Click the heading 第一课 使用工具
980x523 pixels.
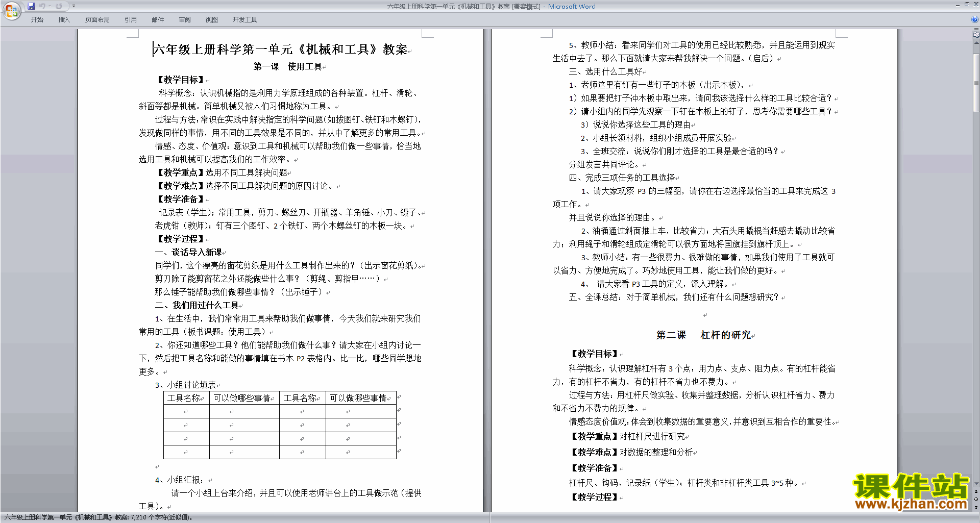(288, 67)
